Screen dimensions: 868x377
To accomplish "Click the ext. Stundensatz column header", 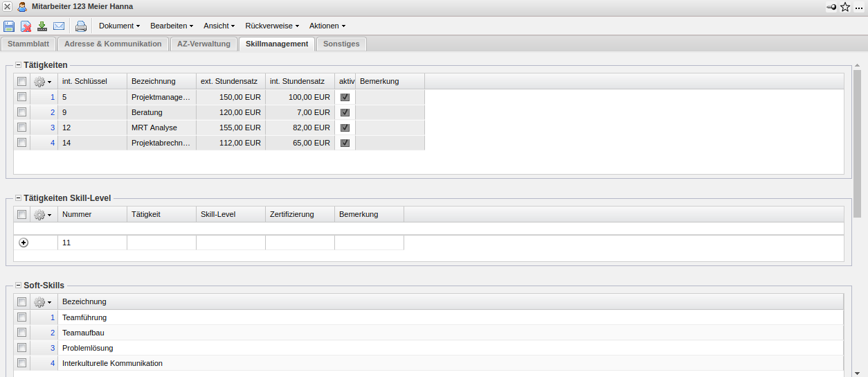I will [230, 81].
